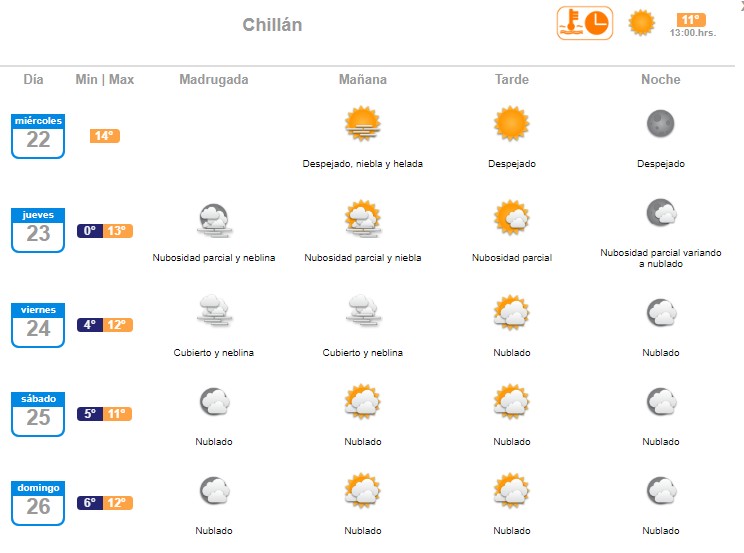The image size is (744, 553).
Task: Click the current-conditions sun icon beside 11°
Action: tap(641, 22)
